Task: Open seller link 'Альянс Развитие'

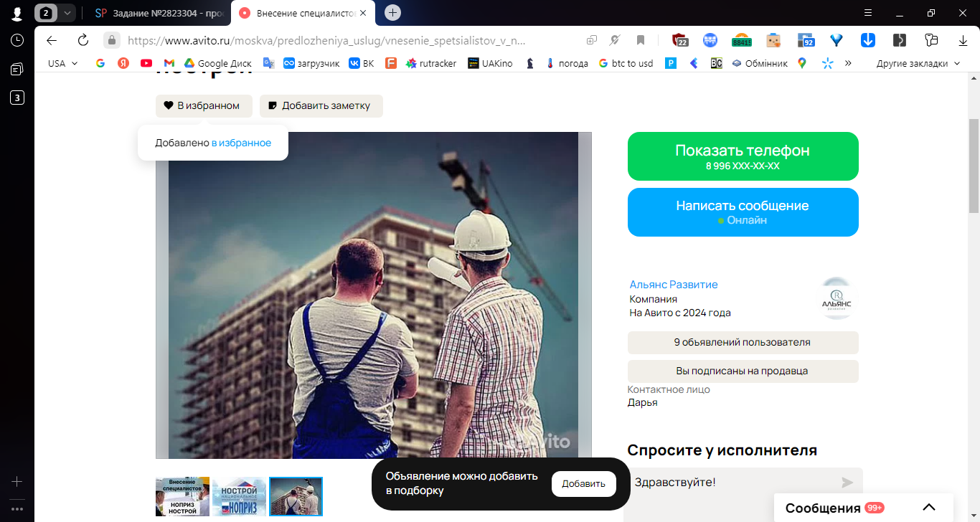Action: coord(674,285)
